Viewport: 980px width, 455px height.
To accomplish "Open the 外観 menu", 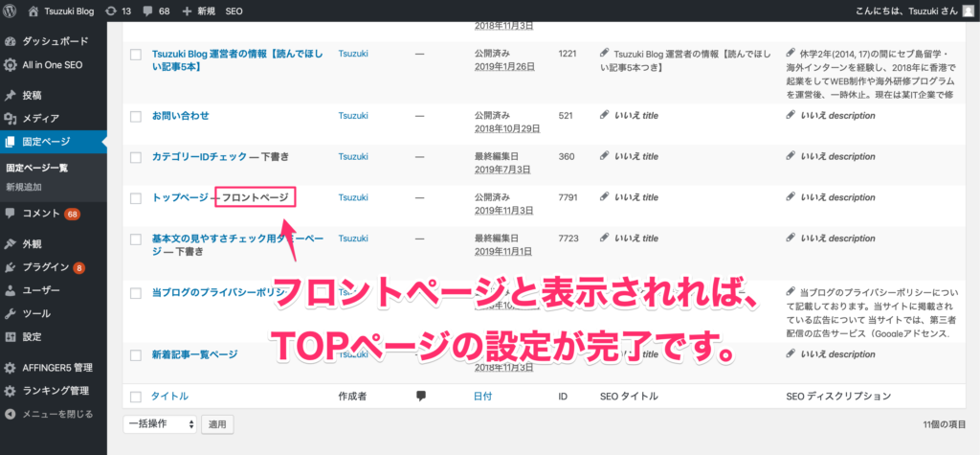I will (33, 244).
